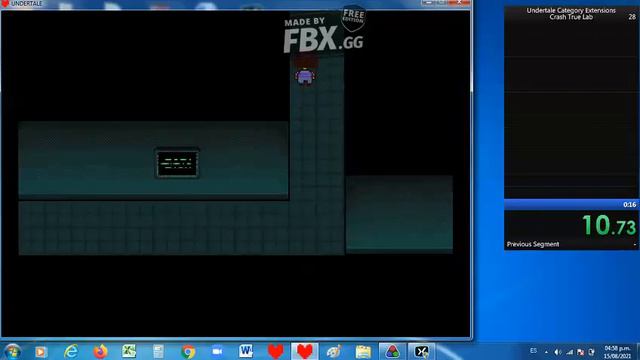
Task: Click the wall monitor sign in game
Action: coord(177,163)
